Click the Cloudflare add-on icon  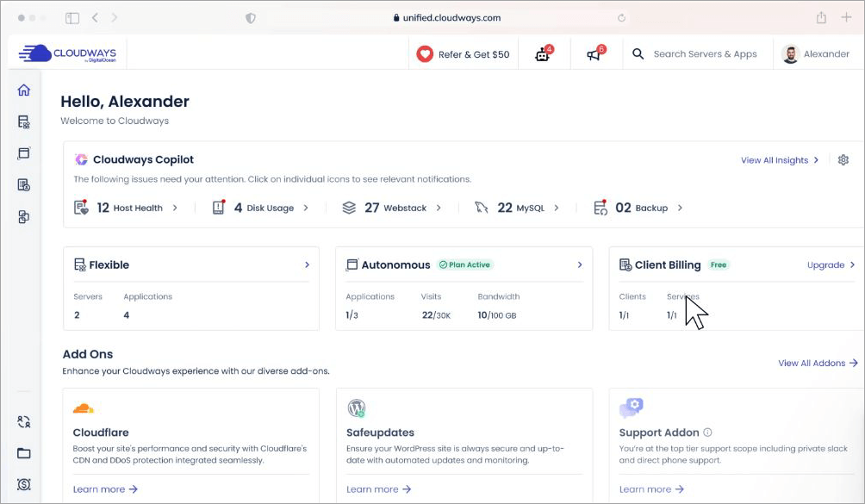(x=84, y=407)
